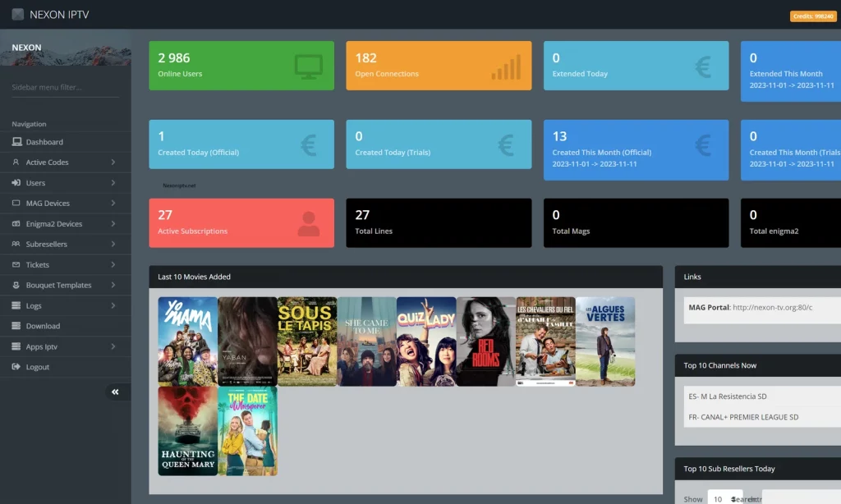Click the Credits badge in header
This screenshot has height=504, width=841.
[812, 16]
